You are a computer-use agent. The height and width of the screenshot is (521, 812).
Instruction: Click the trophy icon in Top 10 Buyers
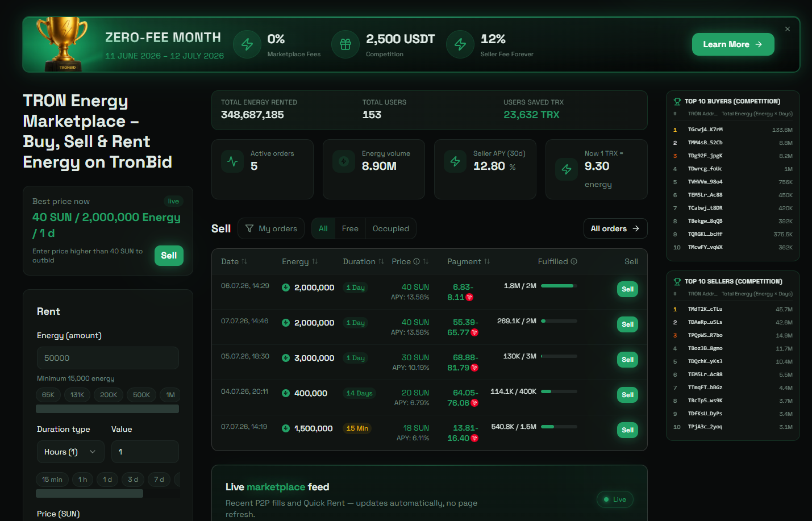pos(677,102)
